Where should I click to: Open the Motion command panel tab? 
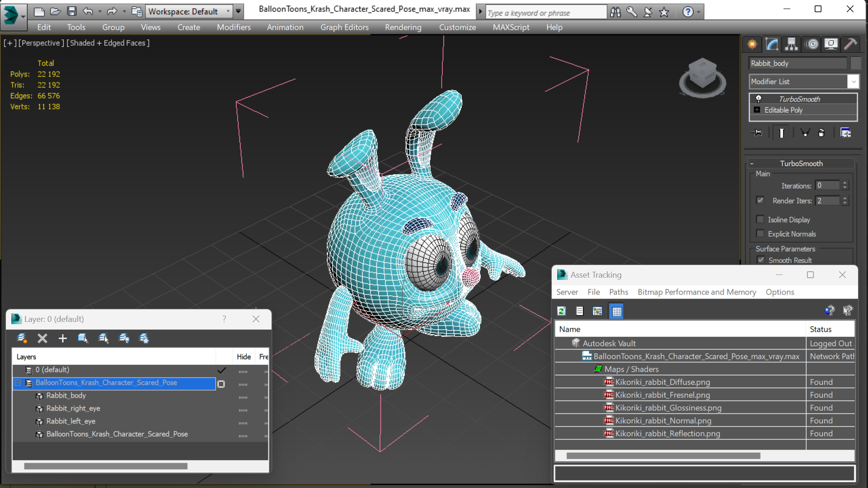812,44
